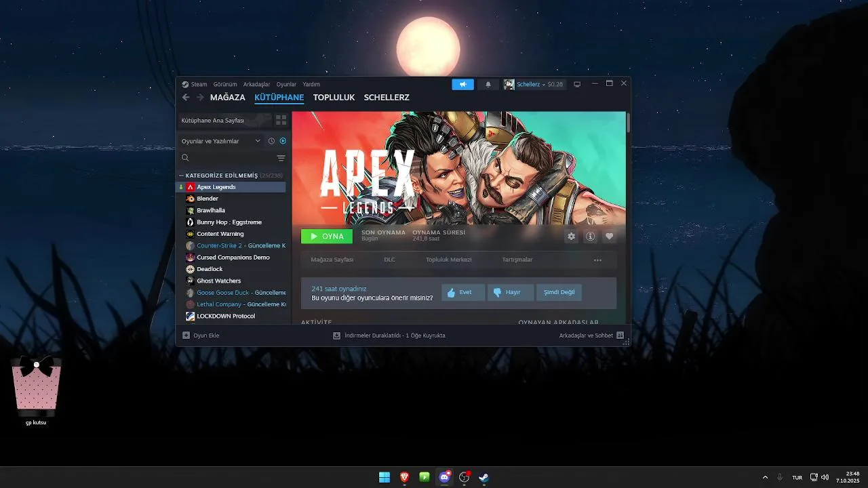
Task: Go back with the left arrow
Action: pos(186,98)
